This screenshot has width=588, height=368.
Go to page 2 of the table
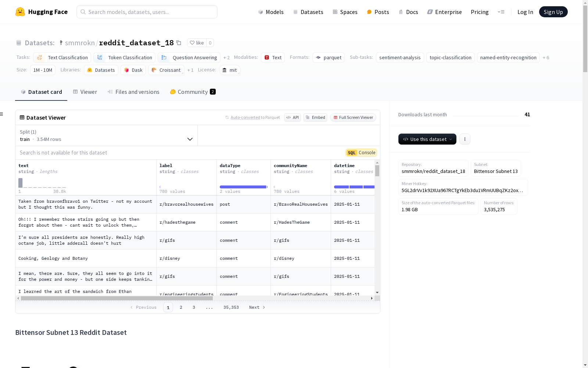click(181, 307)
